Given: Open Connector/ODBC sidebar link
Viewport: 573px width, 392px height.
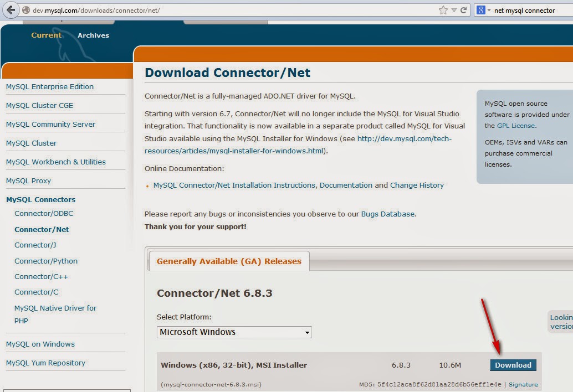Looking at the screenshot, I should click(44, 213).
